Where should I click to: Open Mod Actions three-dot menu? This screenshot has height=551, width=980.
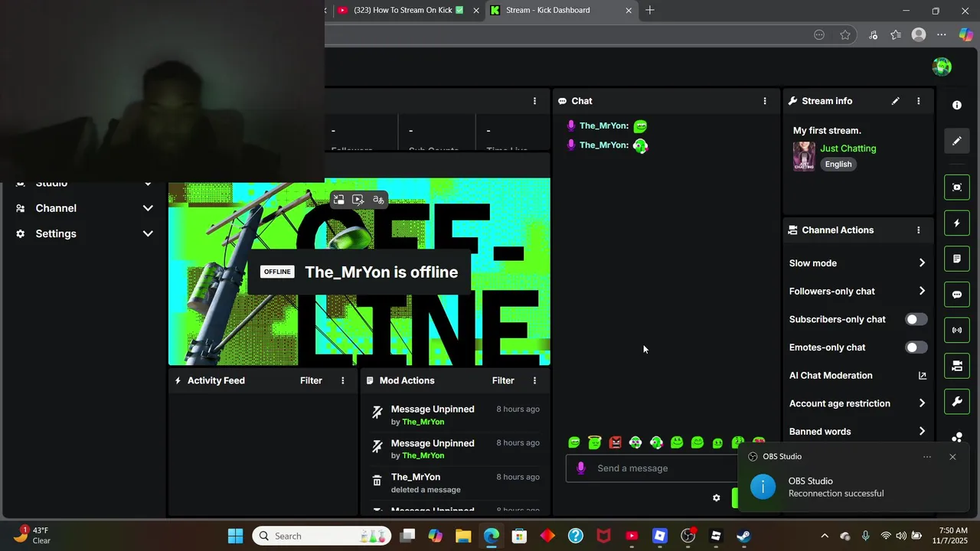pos(535,380)
